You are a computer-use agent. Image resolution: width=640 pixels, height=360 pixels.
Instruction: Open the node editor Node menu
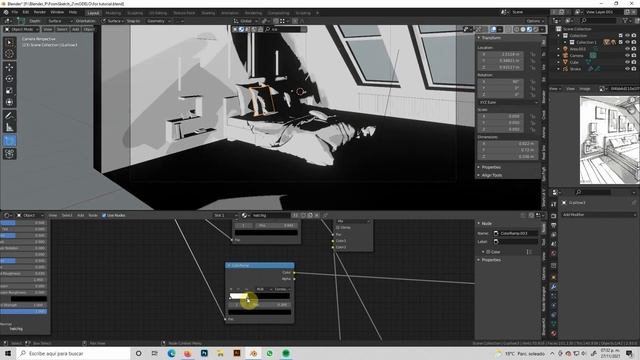click(93, 215)
